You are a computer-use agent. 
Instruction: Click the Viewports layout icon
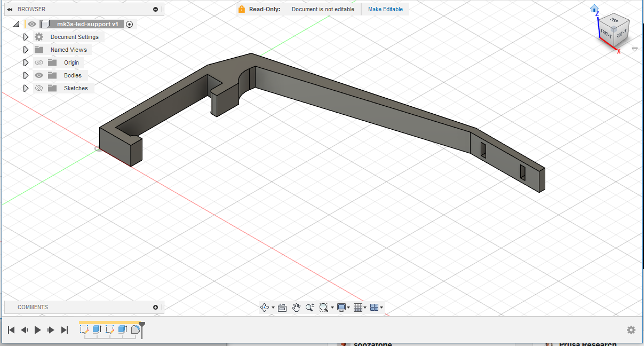[x=374, y=307]
